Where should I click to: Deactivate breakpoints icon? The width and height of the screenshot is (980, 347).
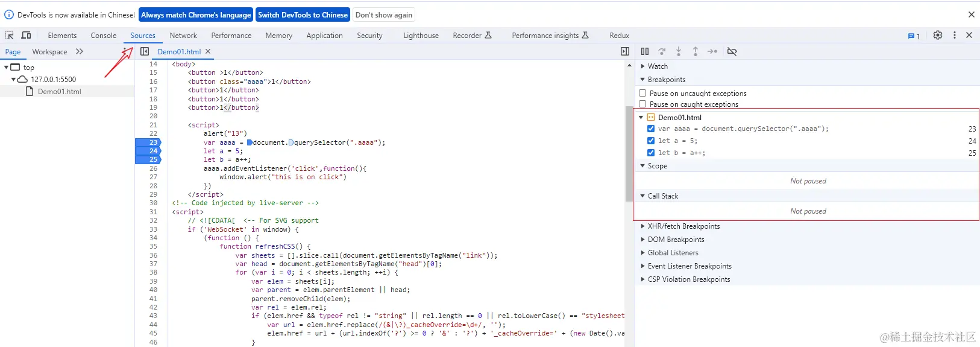coord(732,51)
